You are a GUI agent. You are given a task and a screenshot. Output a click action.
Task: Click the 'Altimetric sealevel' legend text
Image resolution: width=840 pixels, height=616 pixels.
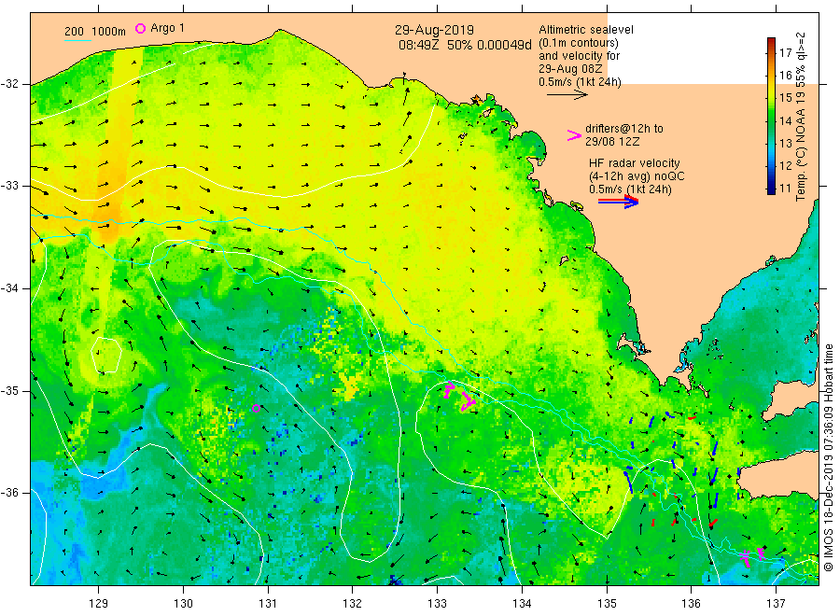(x=586, y=30)
